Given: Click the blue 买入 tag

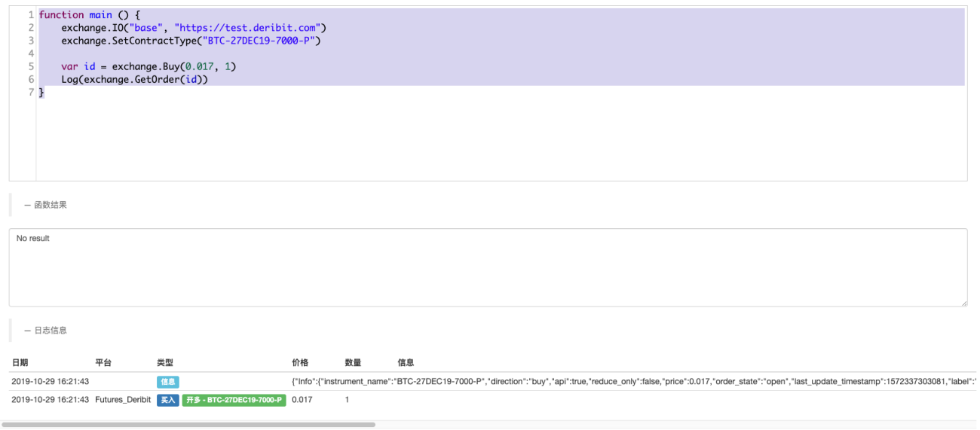Looking at the screenshot, I should tap(168, 400).
